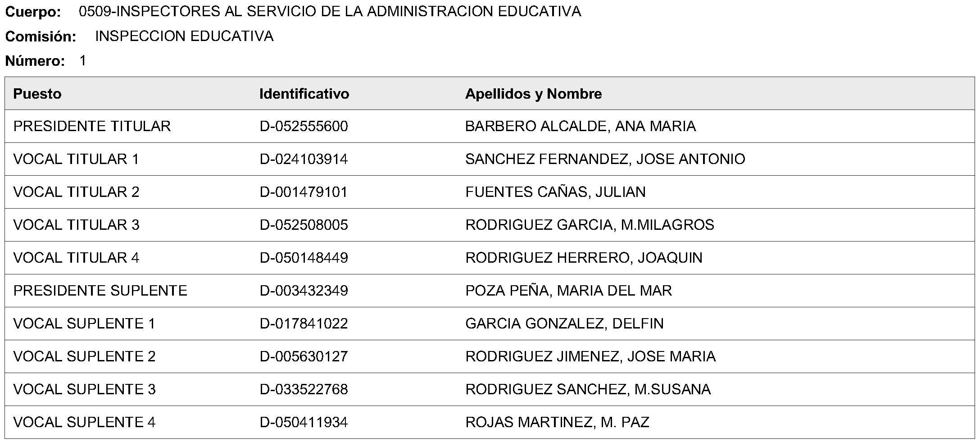Click the Apellidos y Nombre header
Viewport: 980px width, 447px height.
click(533, 94)
